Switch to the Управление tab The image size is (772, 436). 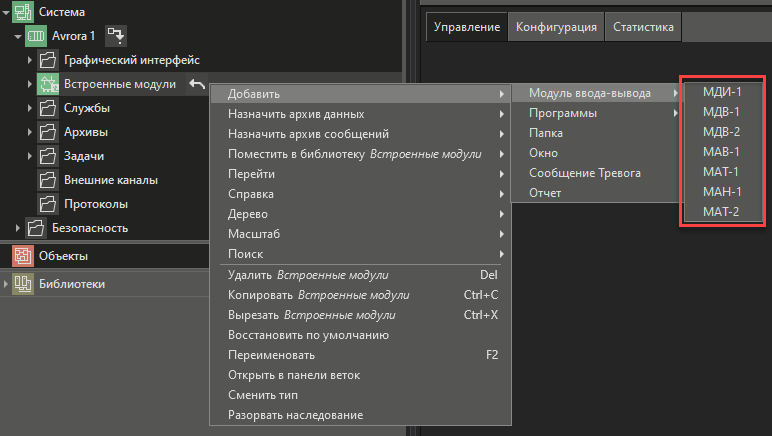[467, 27]
